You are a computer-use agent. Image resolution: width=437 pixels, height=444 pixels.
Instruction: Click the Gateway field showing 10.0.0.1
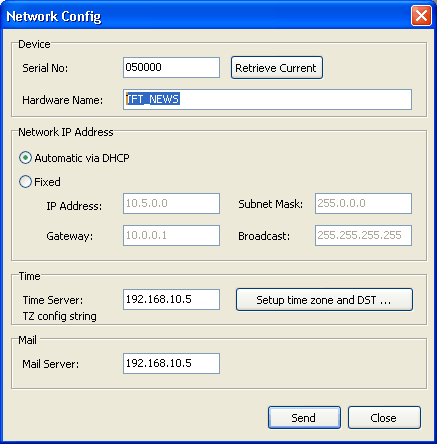(171, 235)
